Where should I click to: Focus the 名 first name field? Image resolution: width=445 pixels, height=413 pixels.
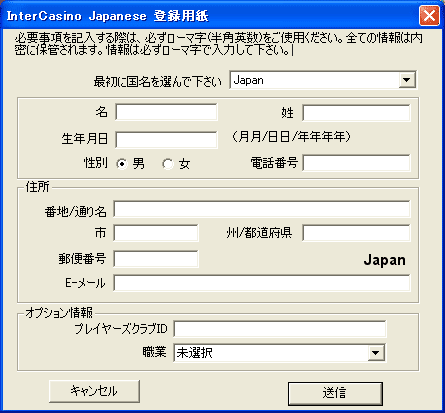click(x=166, y=112)
